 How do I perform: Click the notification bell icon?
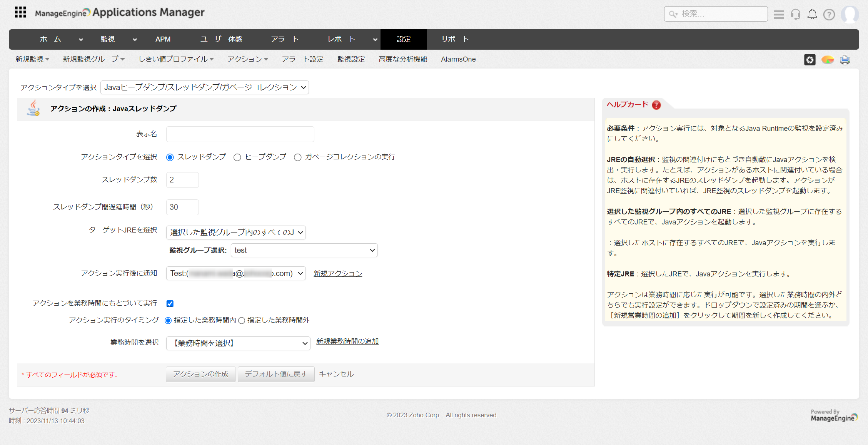(812, 15)
